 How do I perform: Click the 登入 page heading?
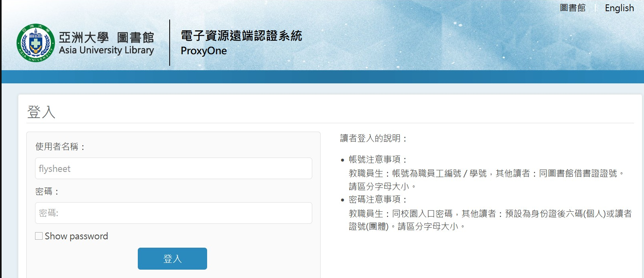click(41, 112)
